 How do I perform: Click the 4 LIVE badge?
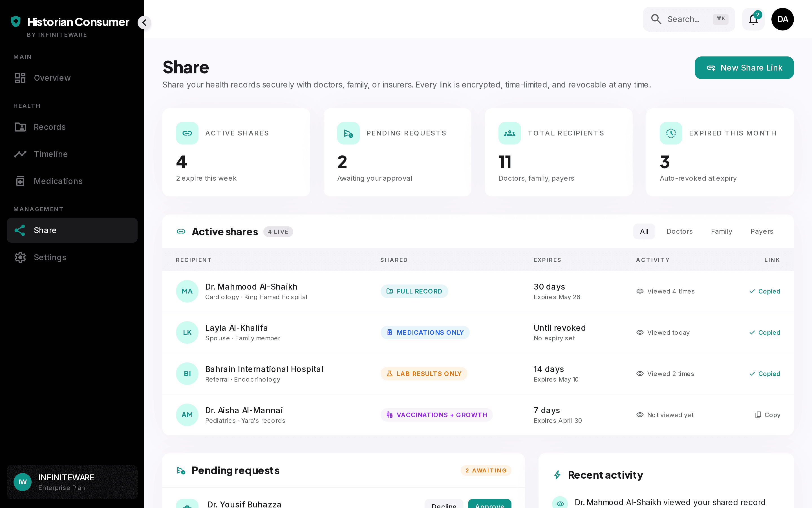pyautogui.click(x=278, y=232)
